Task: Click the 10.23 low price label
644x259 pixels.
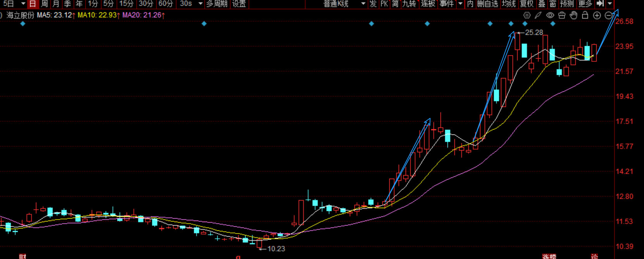Action: pos(276,249)
